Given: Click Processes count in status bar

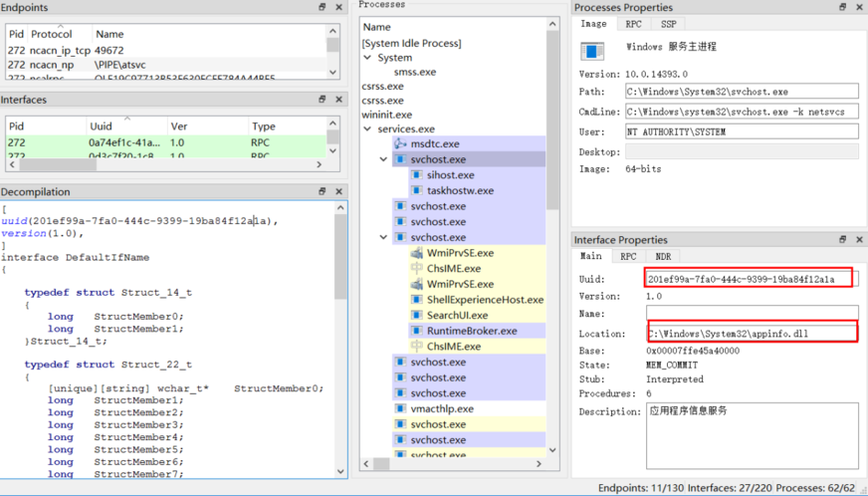Looking at the screenshot, I should [815, 488].
